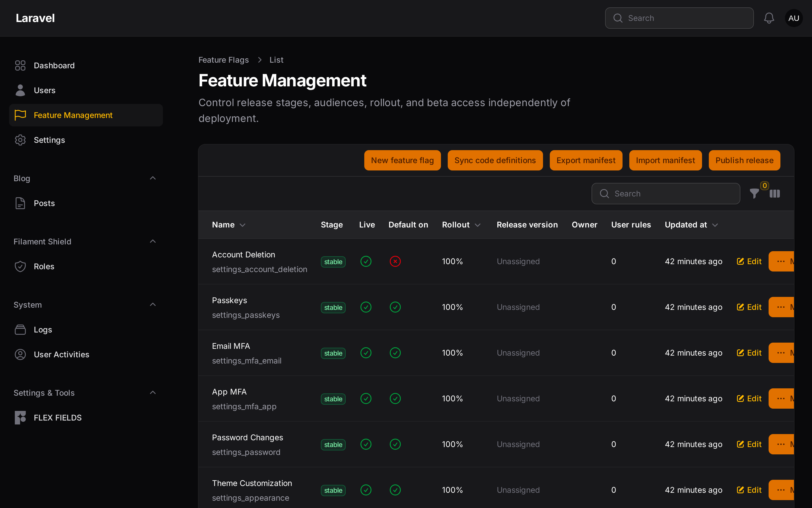Click the Posts document icon
The height and width of the screenshot is (508, 812).
click(x=20, y=203)
